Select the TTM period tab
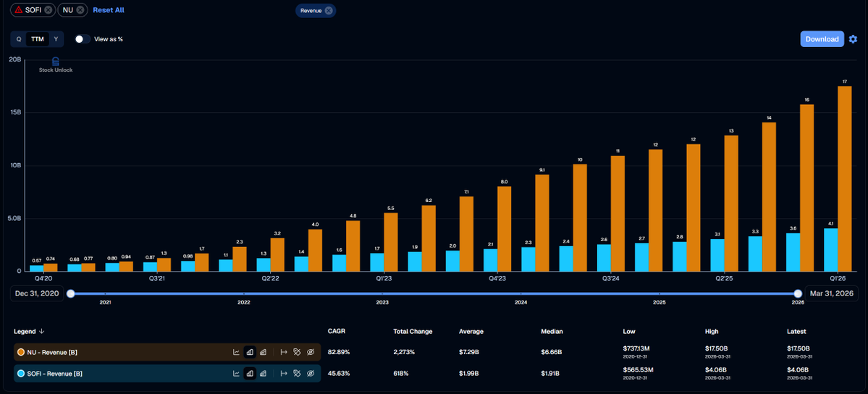868x394 pixels. click(x=38, y=39)
